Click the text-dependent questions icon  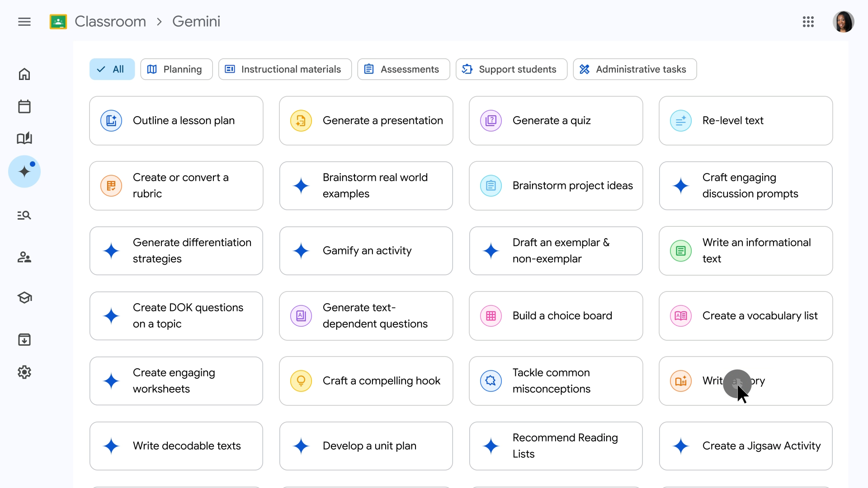point(301,316)
